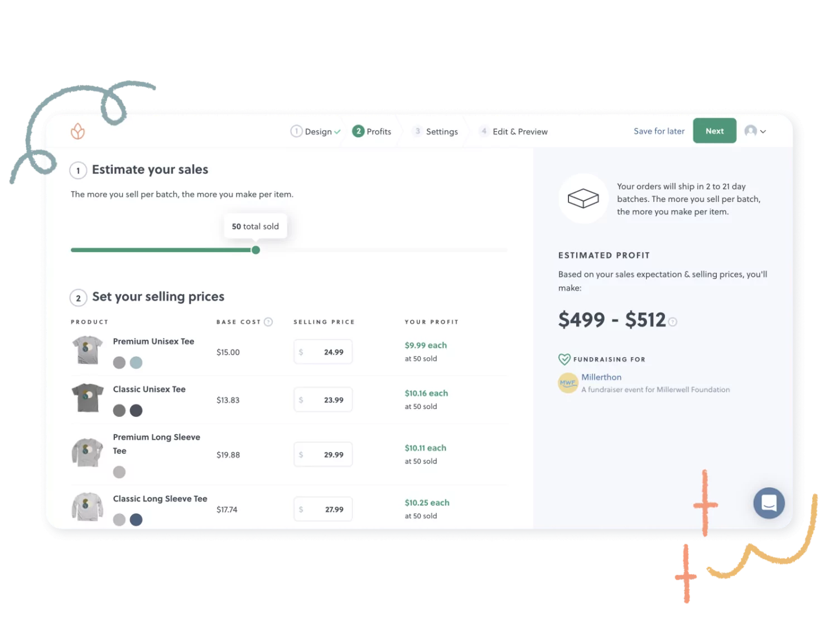This screenshot has height=644, width=839.
Task: Open the user account dropdown
Action: click(755, 131)
